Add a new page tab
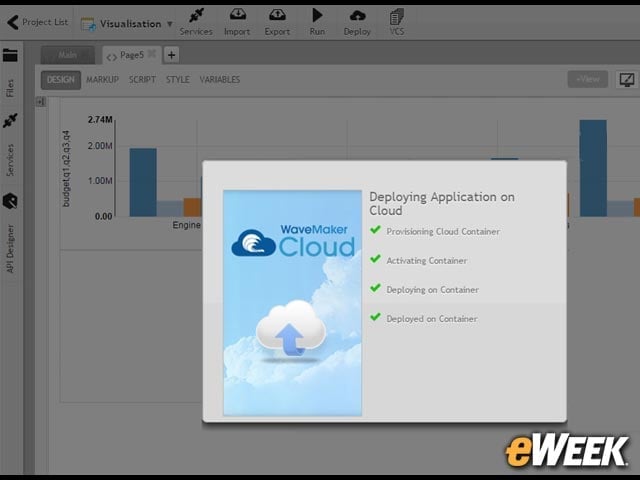The image size is (640, 480). click(171, 55)
